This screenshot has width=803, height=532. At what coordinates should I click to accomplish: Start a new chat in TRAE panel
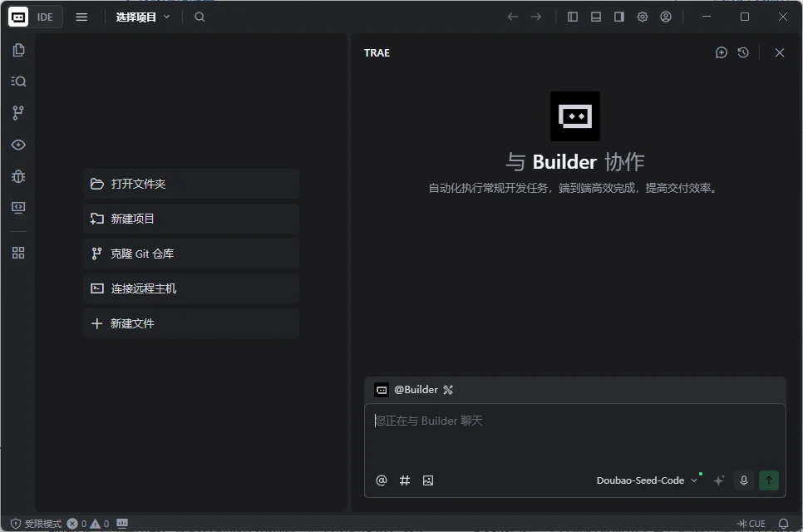pos(721,52)
